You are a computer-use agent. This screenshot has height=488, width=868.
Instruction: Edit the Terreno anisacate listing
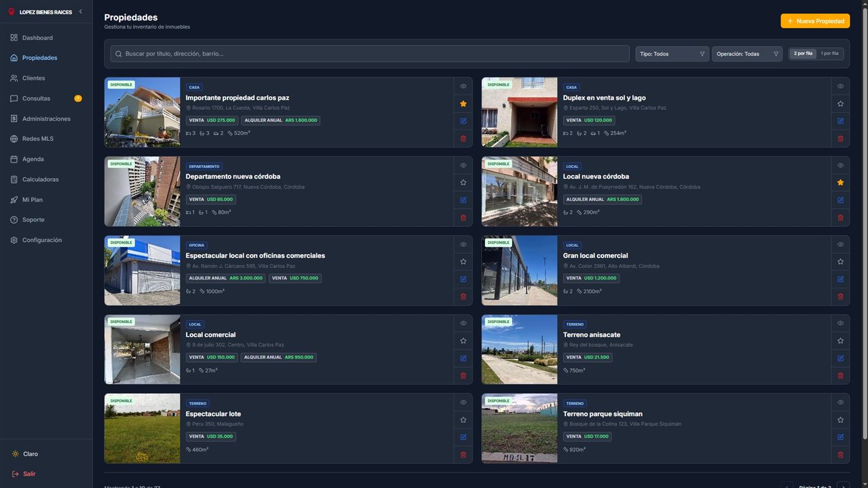pos(840,358)
